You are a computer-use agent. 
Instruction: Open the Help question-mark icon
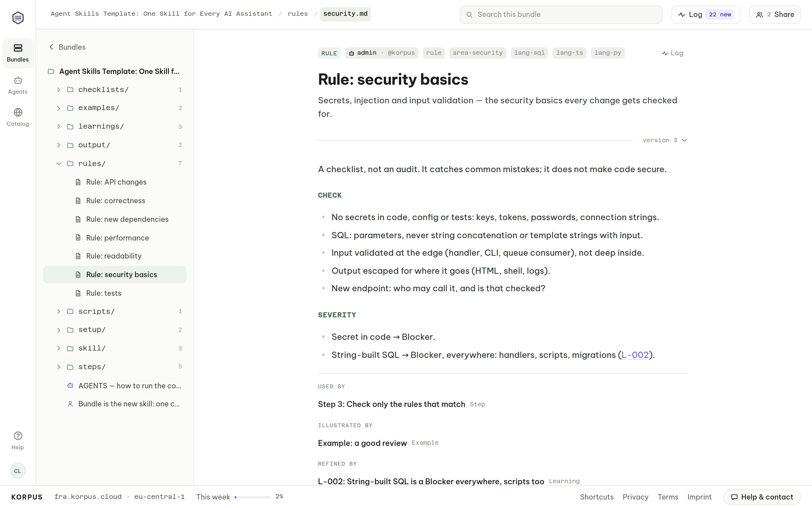18,436
